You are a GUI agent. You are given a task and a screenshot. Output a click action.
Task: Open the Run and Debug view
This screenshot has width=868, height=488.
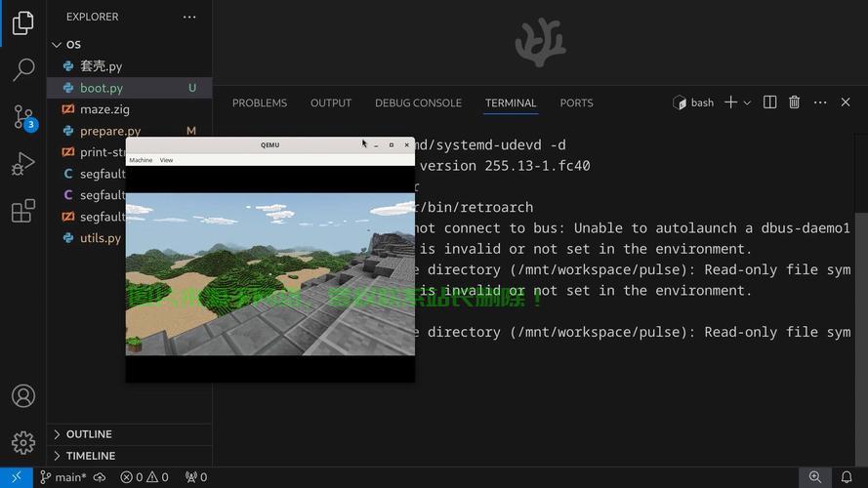23,164
